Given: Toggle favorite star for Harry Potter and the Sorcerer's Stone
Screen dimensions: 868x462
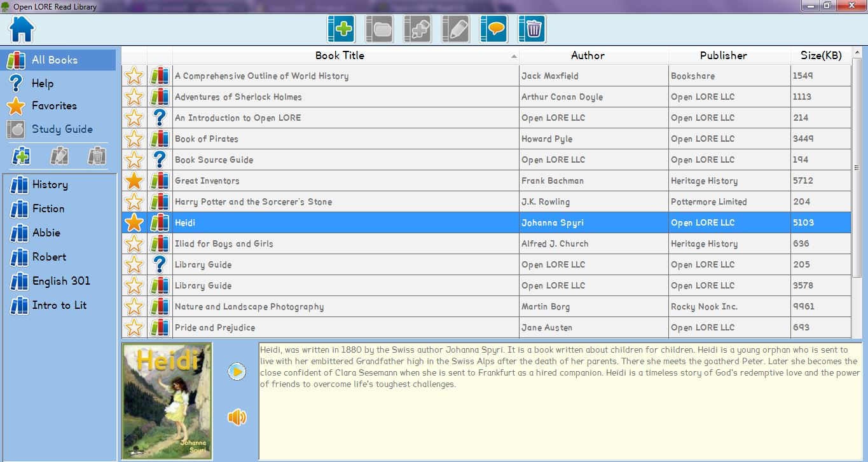Looking at the screenshot, I should click(134, 201).
